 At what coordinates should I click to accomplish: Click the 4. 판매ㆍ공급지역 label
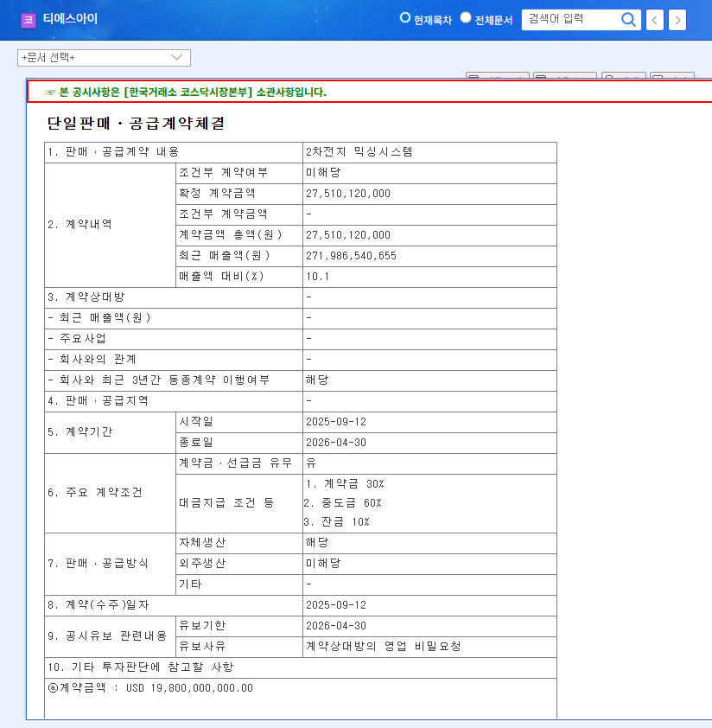(x=98, y=400)
